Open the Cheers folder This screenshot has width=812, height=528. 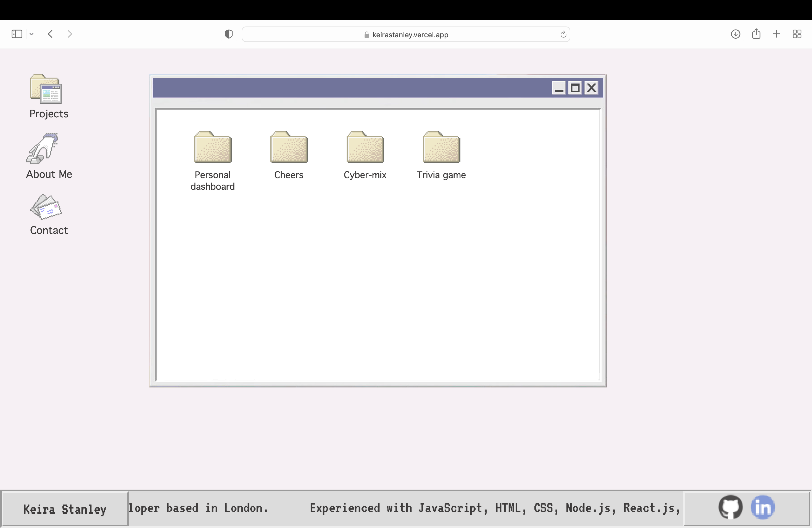289,147
